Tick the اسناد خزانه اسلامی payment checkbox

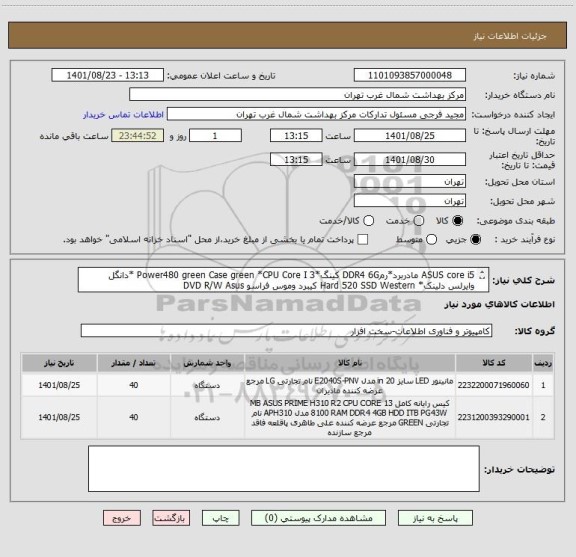click(x=363, y=240)
